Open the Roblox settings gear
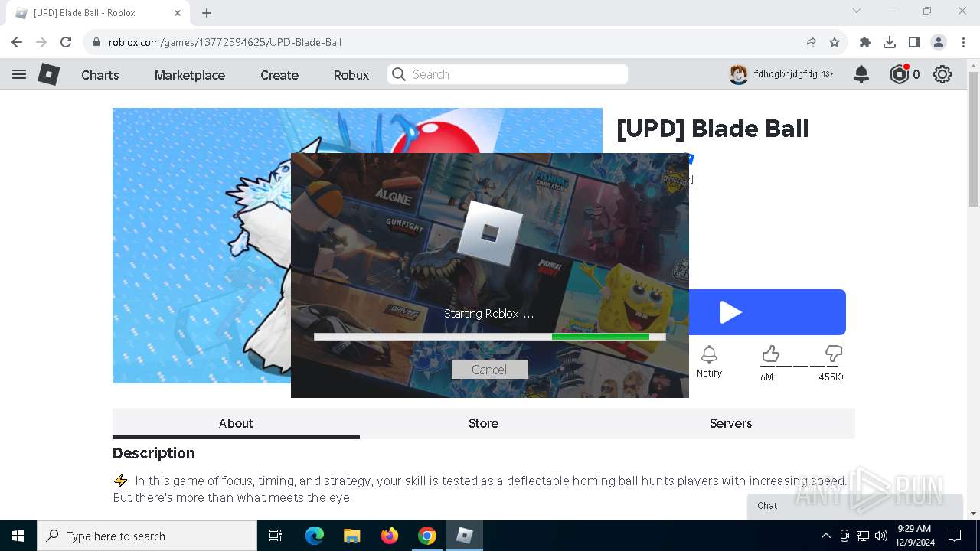 942,74
